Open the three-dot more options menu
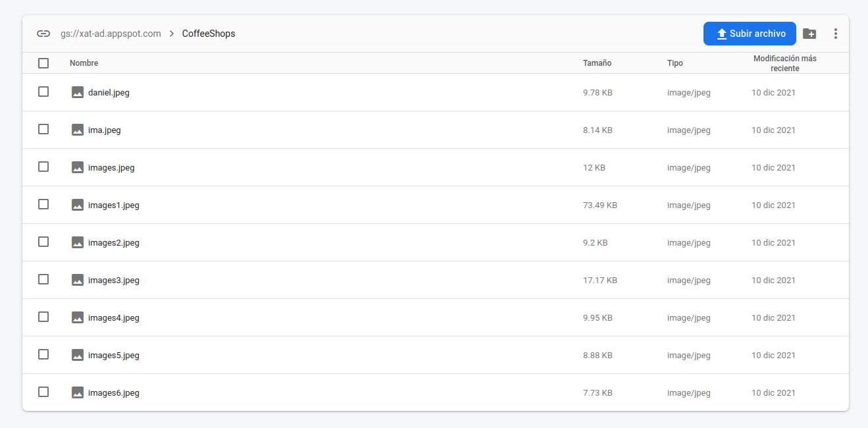The image size is (868, 428). pyautogui.click(x=835, y=34)
